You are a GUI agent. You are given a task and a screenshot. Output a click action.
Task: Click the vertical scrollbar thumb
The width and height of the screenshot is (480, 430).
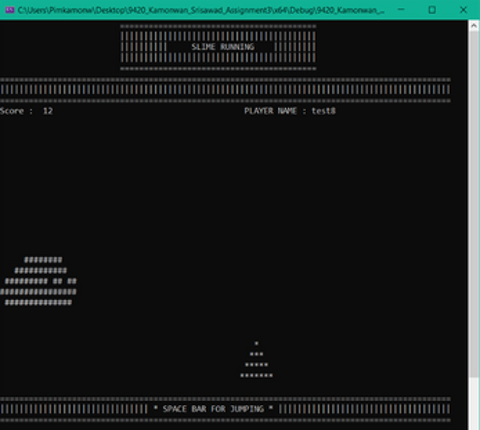coord(474,205)
